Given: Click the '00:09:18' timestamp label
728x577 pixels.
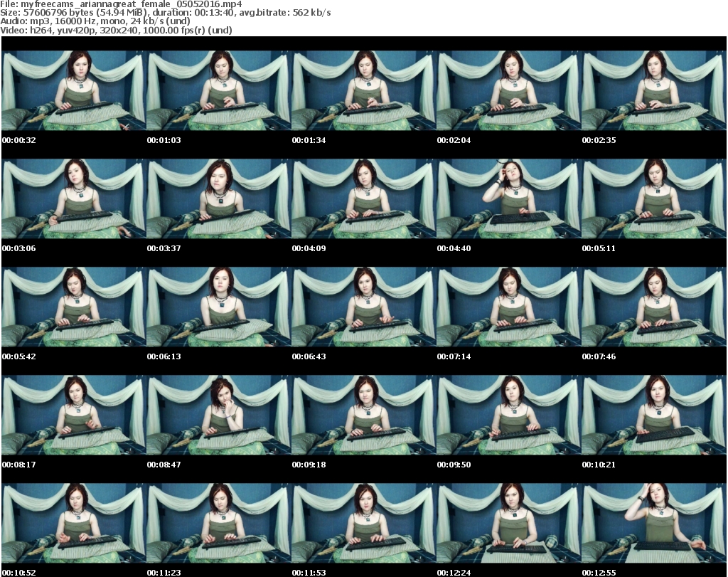Looking at the screenshot, I should point(309,465).
